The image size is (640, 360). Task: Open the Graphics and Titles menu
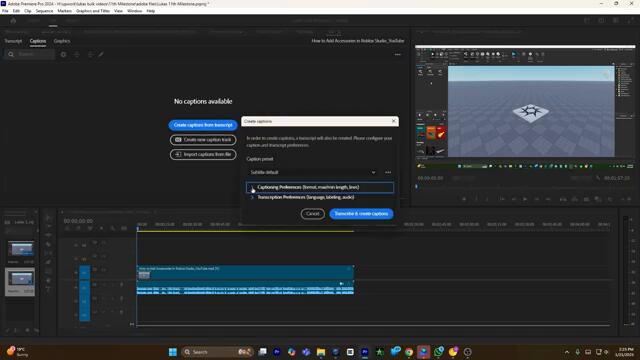point(93,11)
